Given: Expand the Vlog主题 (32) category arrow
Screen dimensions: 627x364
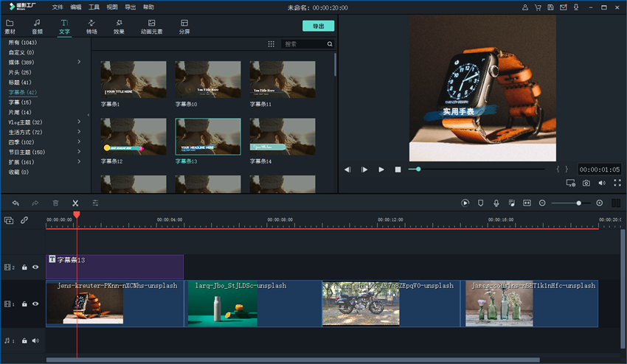Looking at the screenshot, I should (x=79, y=122).
